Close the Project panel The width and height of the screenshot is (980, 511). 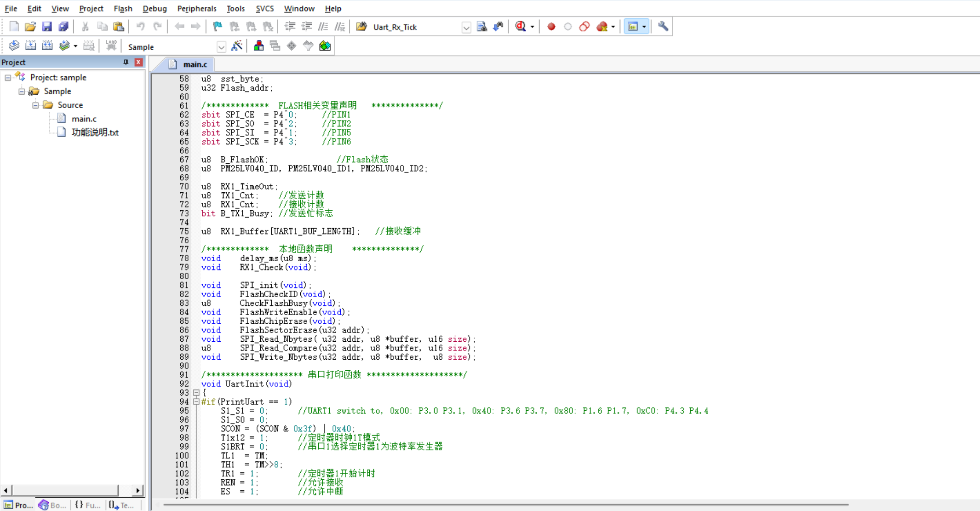coord(138,62)
